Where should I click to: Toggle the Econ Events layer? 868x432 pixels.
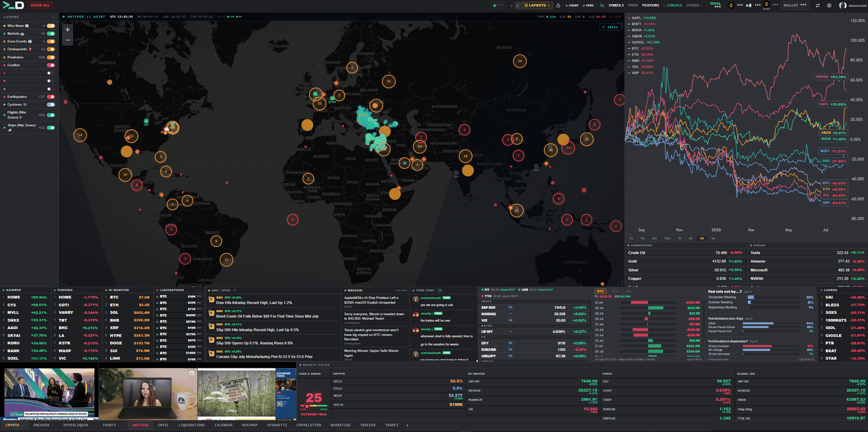coord(51,41)
